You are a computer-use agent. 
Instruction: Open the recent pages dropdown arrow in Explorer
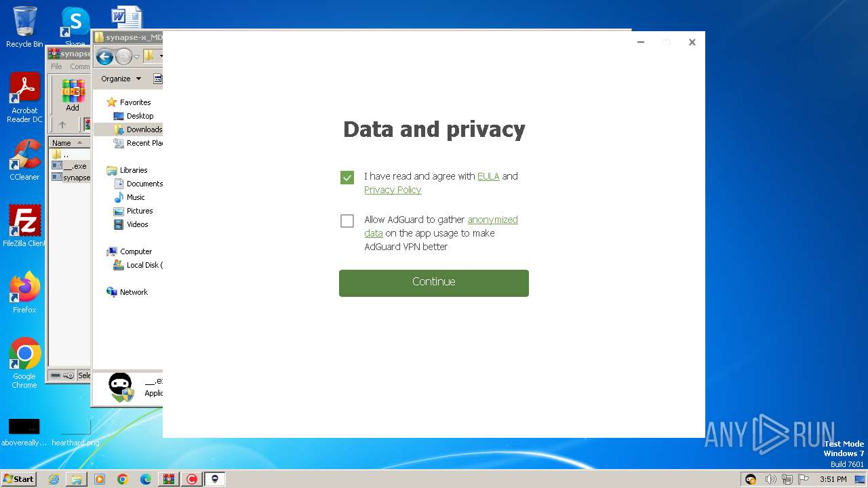[x=136, y=57]
